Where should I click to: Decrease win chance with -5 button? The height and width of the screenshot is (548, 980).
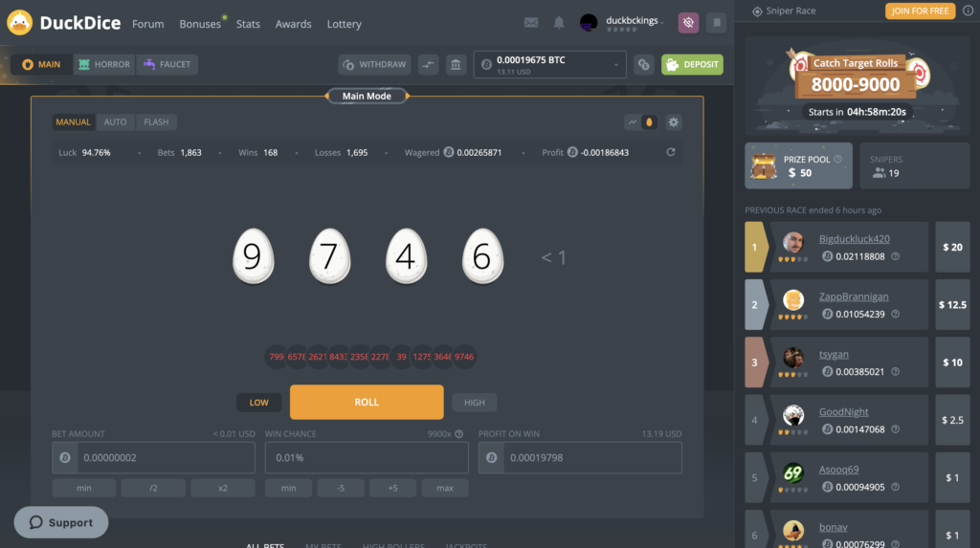click(x=341, y=488)
